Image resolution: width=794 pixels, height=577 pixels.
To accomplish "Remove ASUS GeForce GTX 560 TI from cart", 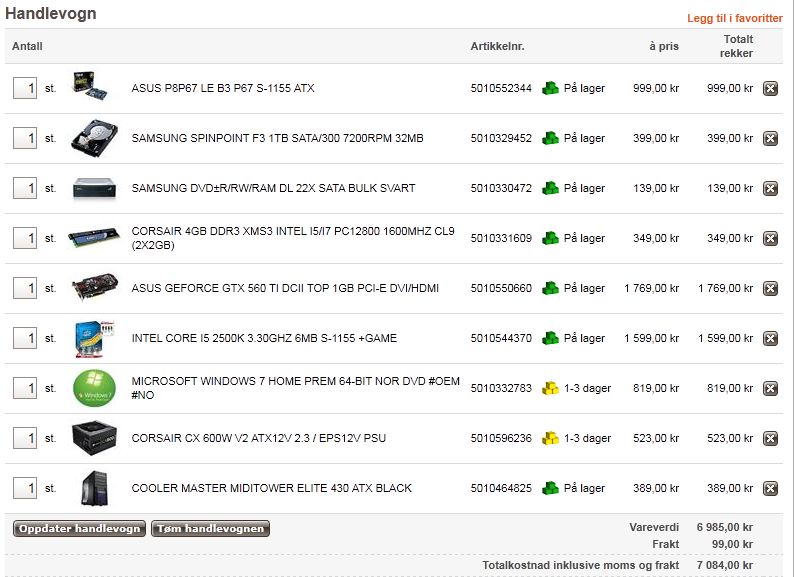I will coord(770,288).
